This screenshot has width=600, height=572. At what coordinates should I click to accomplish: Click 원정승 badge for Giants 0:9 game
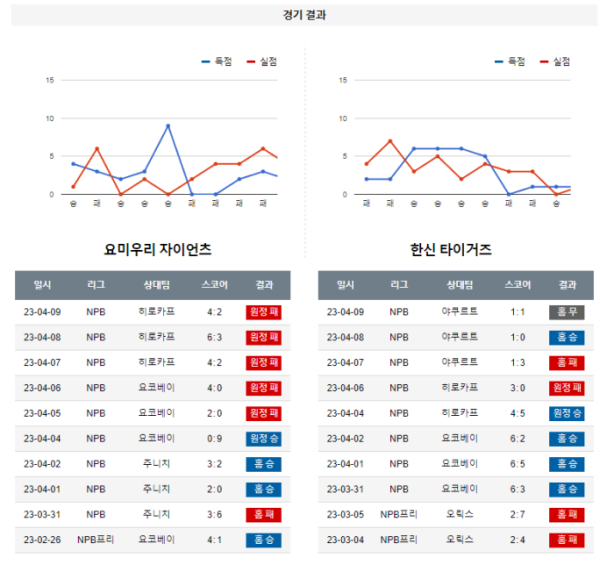tap(264, 439)
